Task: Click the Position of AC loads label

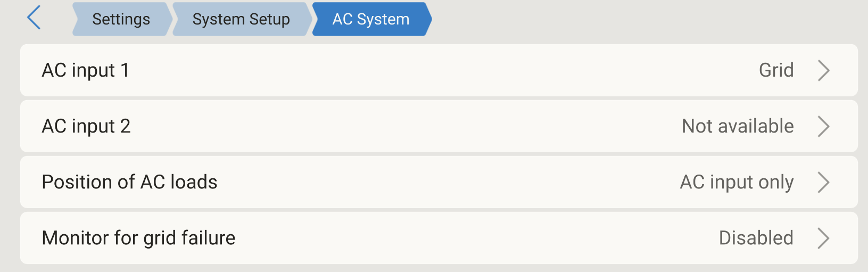Action: [129, 182]
